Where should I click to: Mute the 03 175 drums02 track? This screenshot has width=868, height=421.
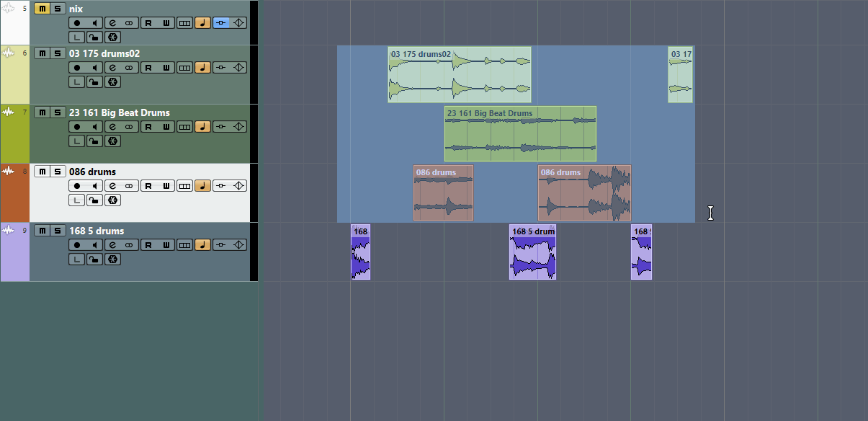(x=42, y=53)
